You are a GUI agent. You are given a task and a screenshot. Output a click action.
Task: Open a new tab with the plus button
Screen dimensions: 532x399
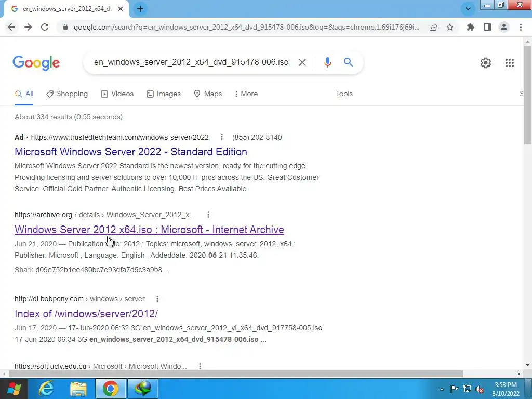(140, 9)
